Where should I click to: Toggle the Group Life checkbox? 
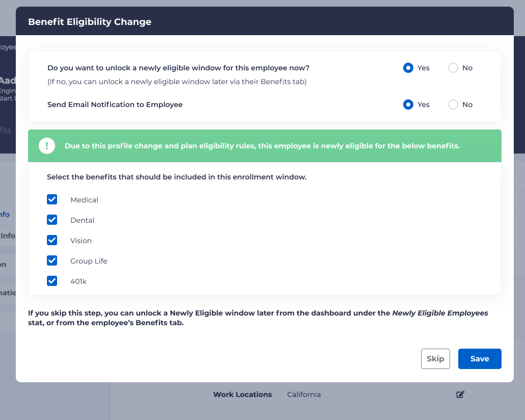pos(52,260)
